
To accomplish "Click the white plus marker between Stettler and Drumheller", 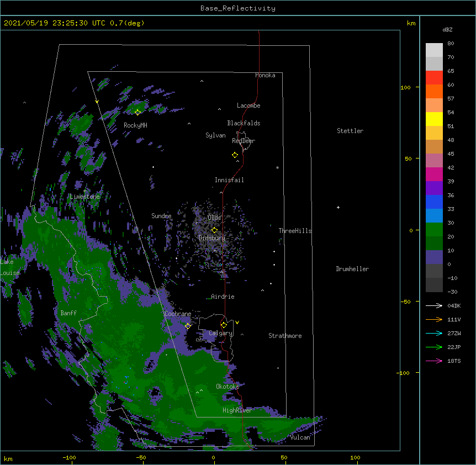I will (x=338, y=207).
